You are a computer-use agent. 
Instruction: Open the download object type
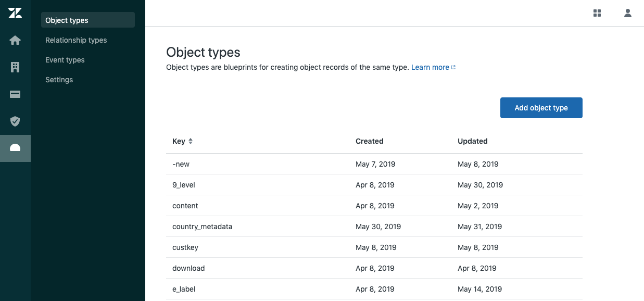coord(188,268)
